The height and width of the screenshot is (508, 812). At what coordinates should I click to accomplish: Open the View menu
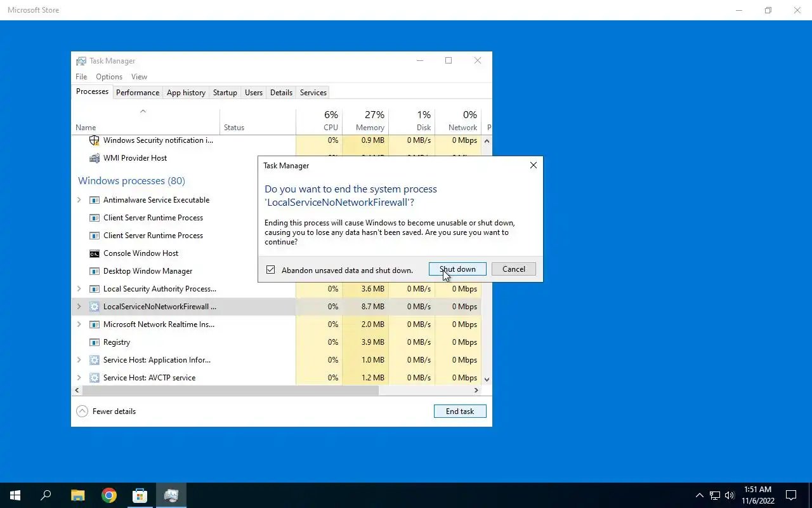coord(139,77)
